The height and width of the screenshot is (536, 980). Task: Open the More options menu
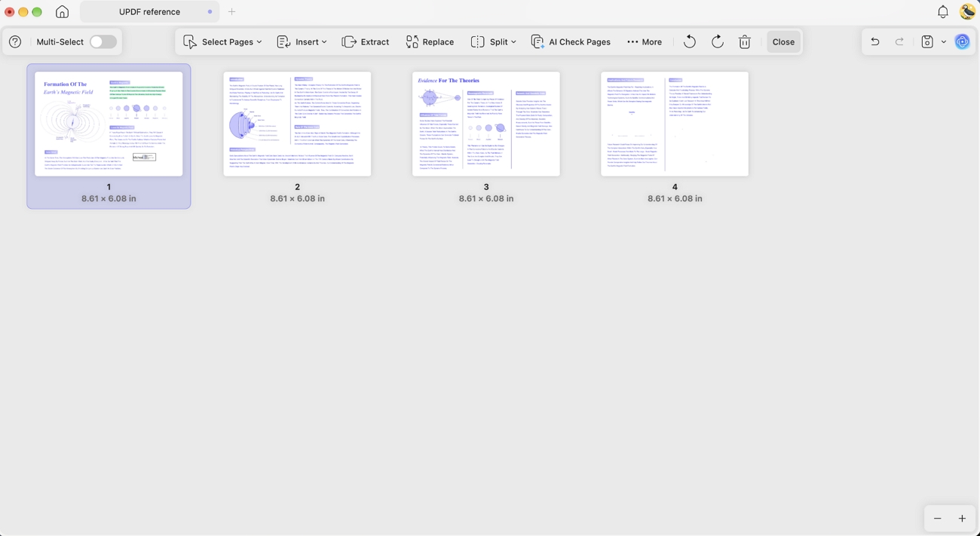(645, 42)
